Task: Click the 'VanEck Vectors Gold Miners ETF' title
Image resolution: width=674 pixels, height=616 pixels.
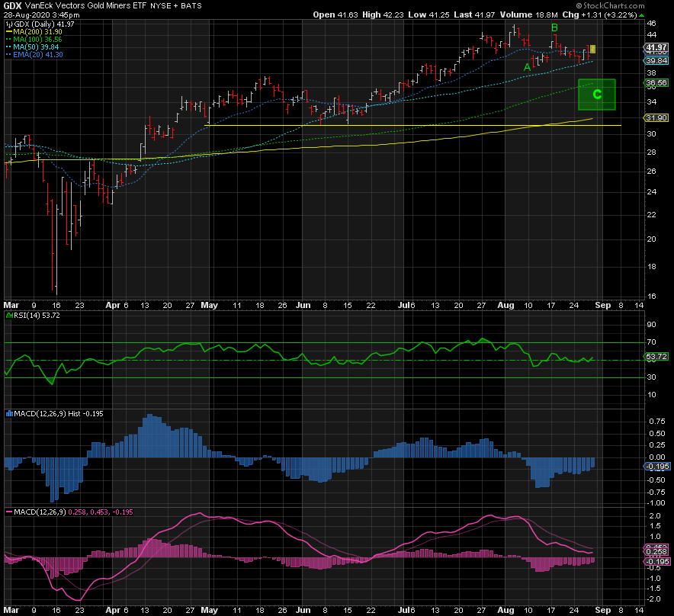Action: pyautogui.click(x=85, y=5)
